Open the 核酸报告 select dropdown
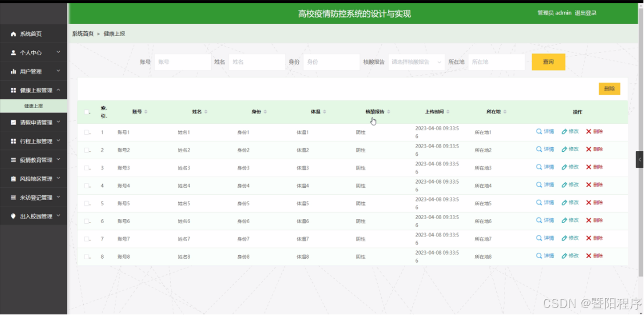 click(417, 62)
